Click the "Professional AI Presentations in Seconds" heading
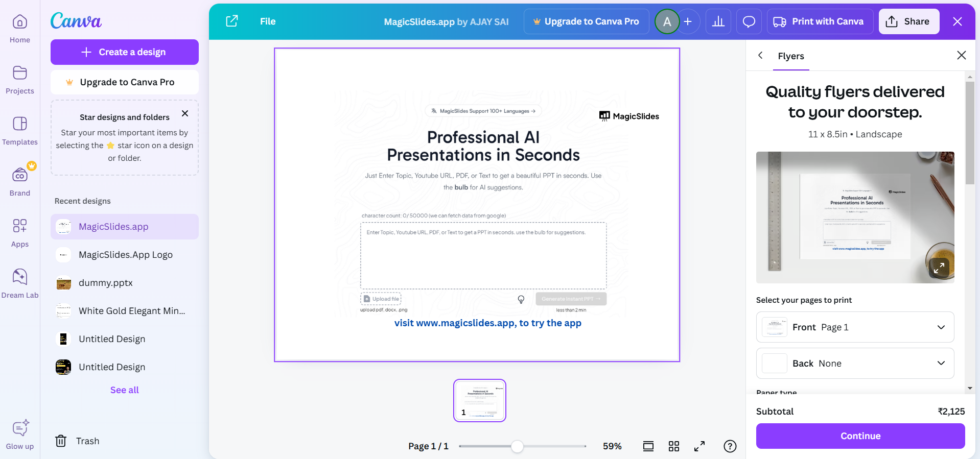980x459 pixels. click(483, 146)
